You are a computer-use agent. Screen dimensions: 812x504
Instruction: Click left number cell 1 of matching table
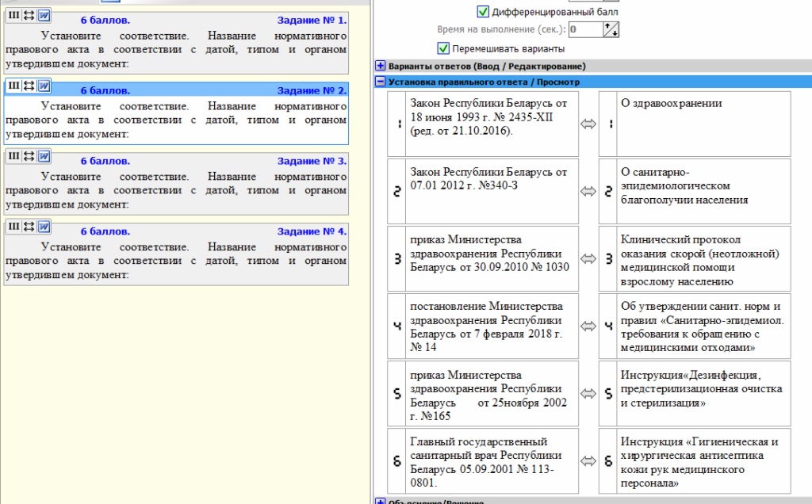point(396,124)
